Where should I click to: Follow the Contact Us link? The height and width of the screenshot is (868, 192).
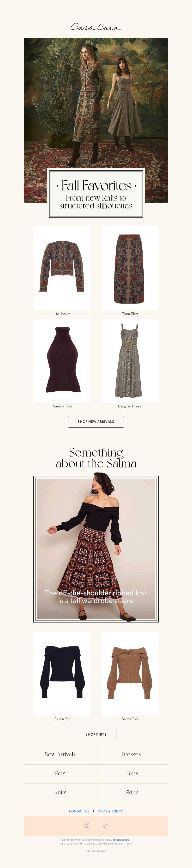(x=79, y=811)
